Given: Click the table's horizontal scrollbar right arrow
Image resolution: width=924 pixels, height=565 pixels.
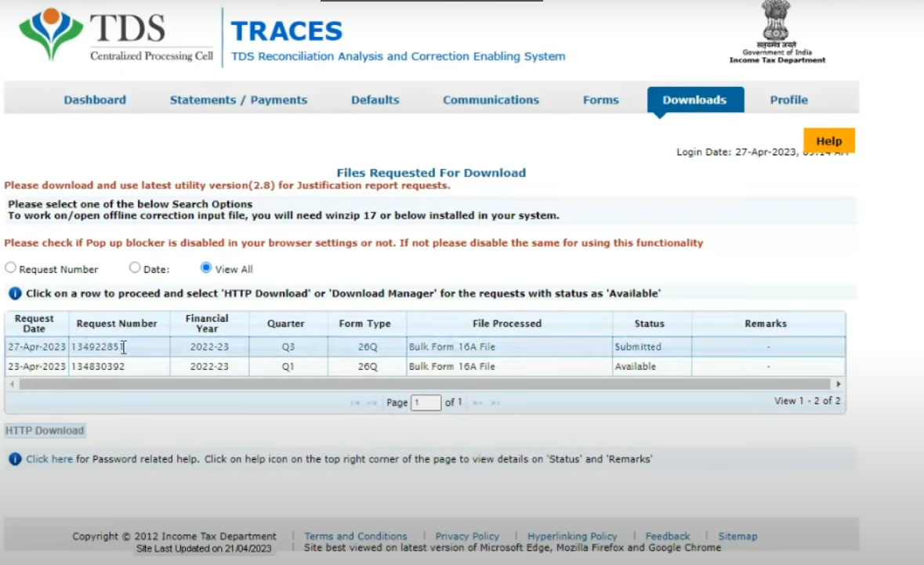Looking at the screenshot, I should [x=839, y=385].
